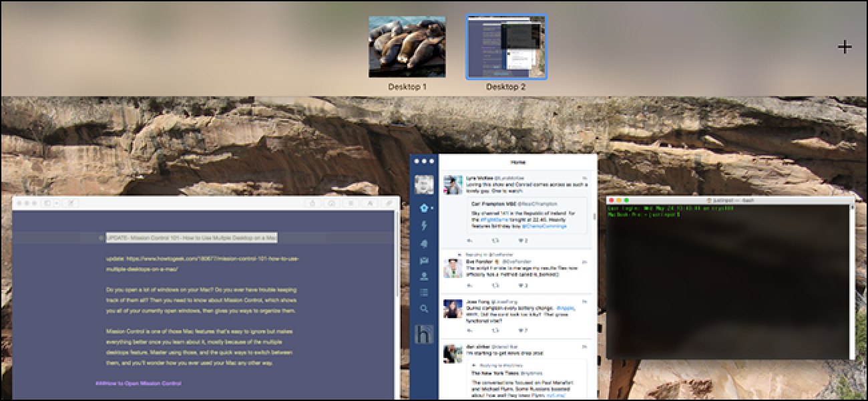
Task: Open Dan Sinker's profile picture
Action: tap(453, 354)
